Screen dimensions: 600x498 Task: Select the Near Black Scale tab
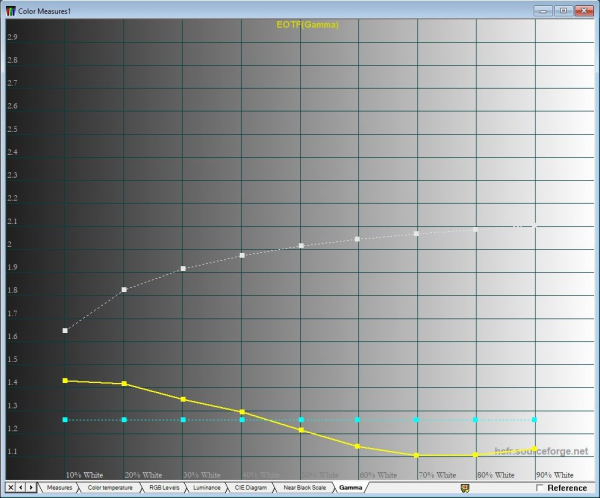(305, 488)
